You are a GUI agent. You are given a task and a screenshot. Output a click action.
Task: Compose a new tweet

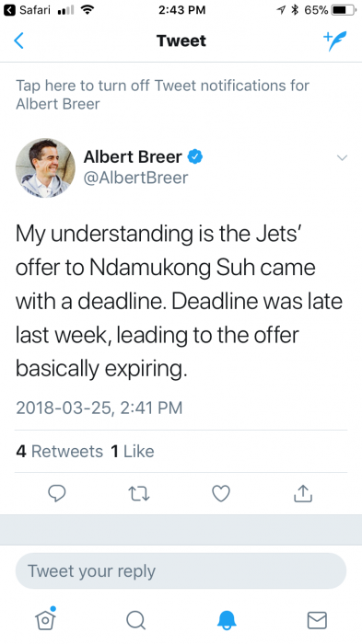pyautogui.click(x=335, y=40)
